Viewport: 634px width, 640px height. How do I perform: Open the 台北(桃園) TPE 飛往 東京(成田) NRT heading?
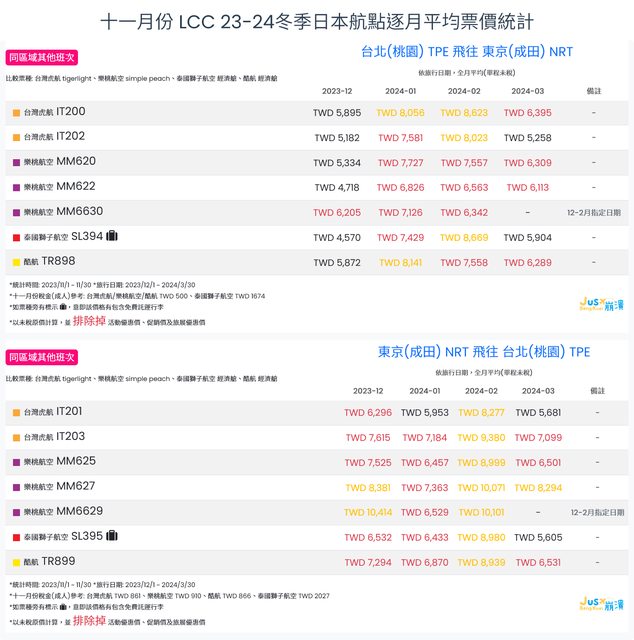pyautogui.click(x=466, y=51)
